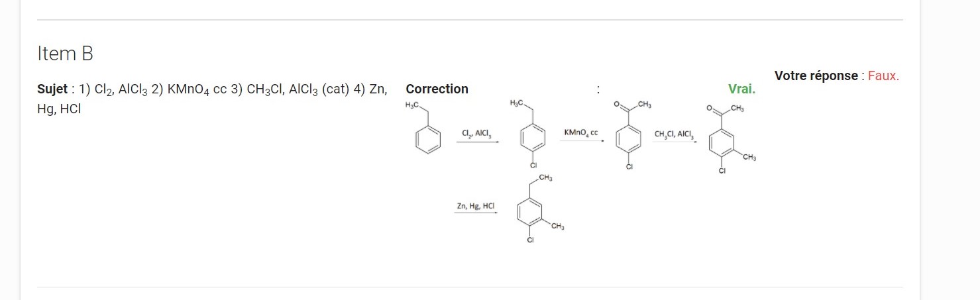Screen dimensions: 980x300
Task: Click the bold Correction label
Action: tap(437, 89)
